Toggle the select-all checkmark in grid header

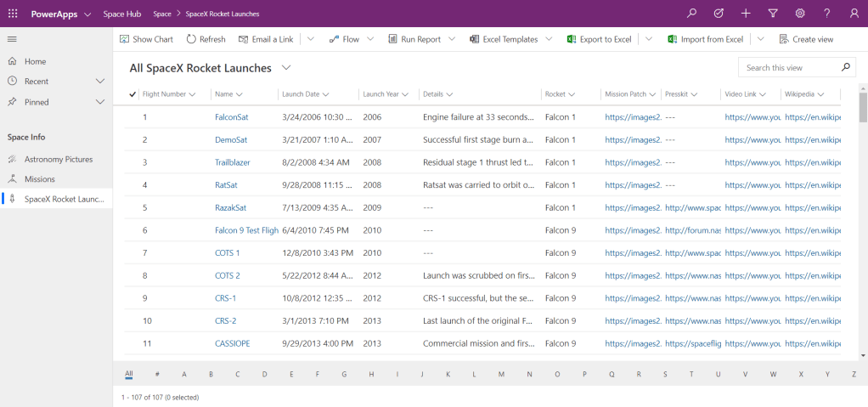point(132,94)
